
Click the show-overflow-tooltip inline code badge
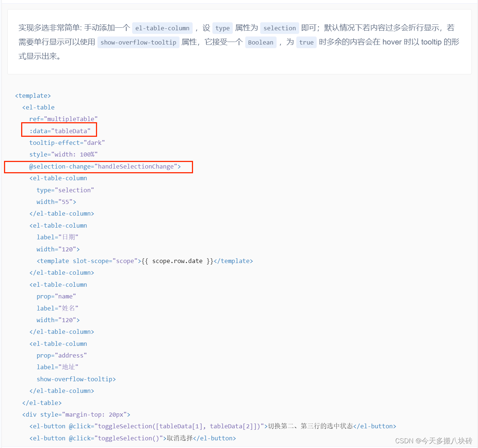[x=138, y=42]
